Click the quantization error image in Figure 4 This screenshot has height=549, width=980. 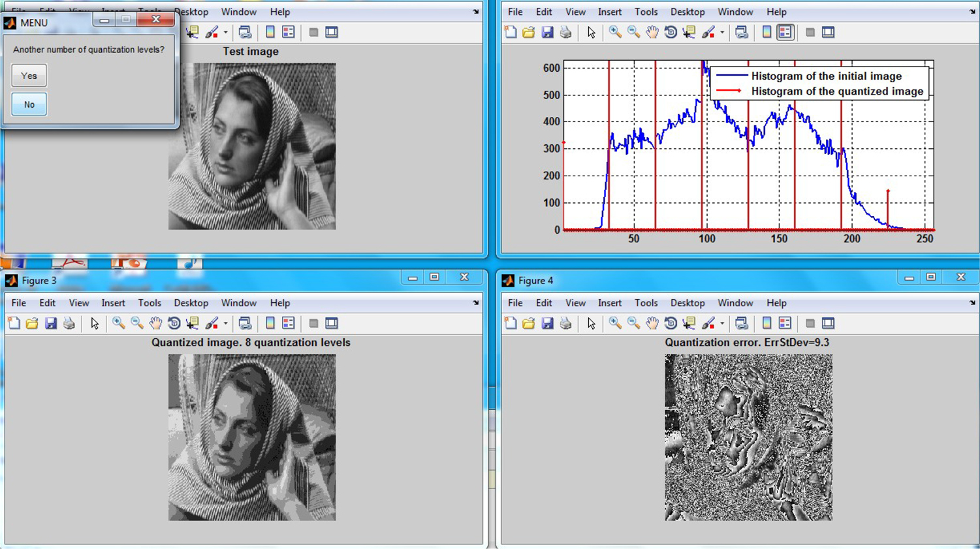click(748, 437)
